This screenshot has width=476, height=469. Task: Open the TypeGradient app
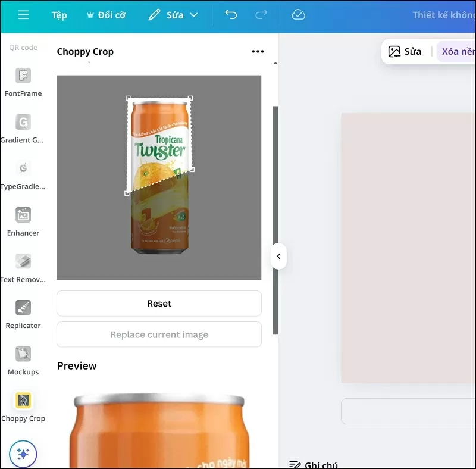(23, 174)
